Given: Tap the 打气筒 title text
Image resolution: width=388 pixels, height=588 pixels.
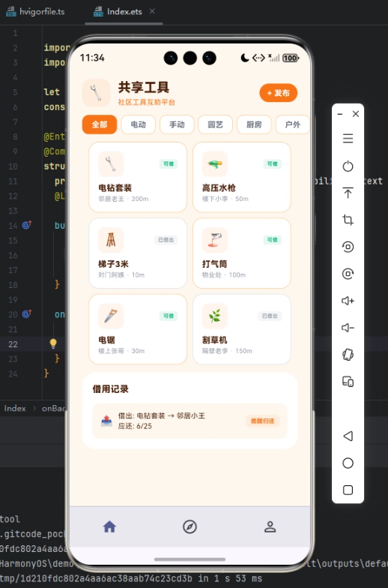Looking at the screenshot, I should point(214,264).
